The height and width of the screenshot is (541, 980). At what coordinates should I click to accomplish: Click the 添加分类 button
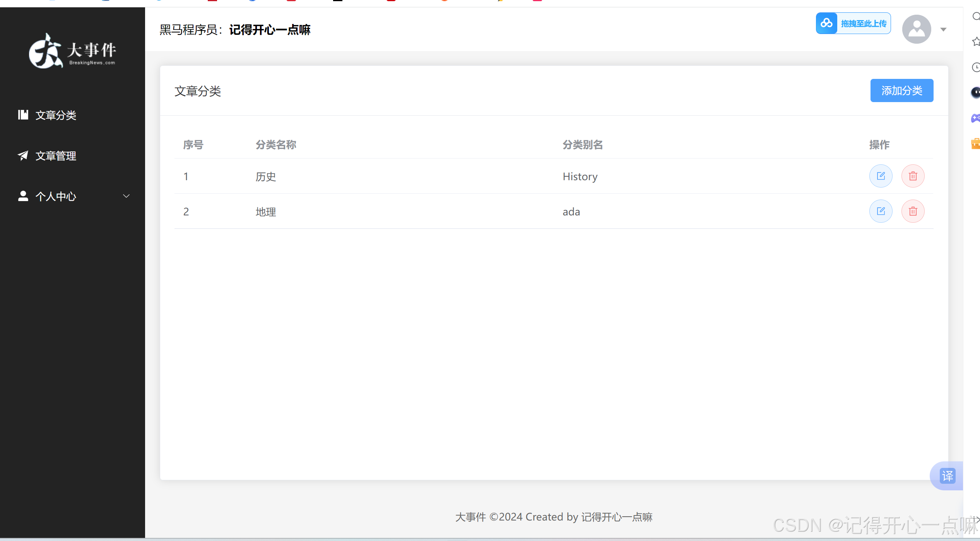[x=901, y=90]
